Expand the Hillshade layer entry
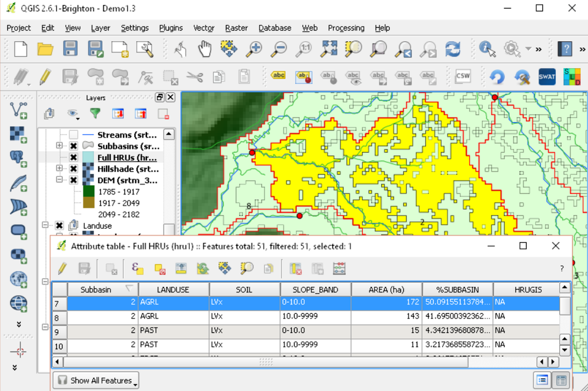The image size is (588, 391). click(59, 169)
